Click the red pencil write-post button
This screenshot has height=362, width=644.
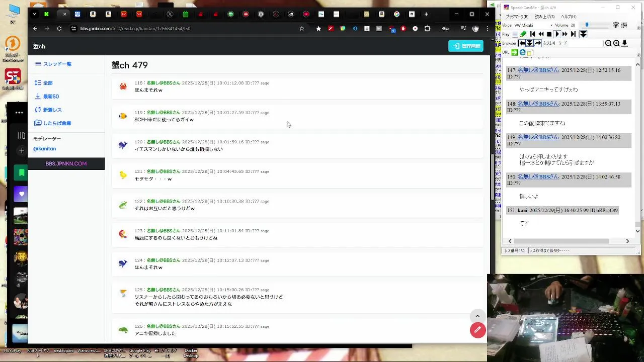(x=477, y=330)
